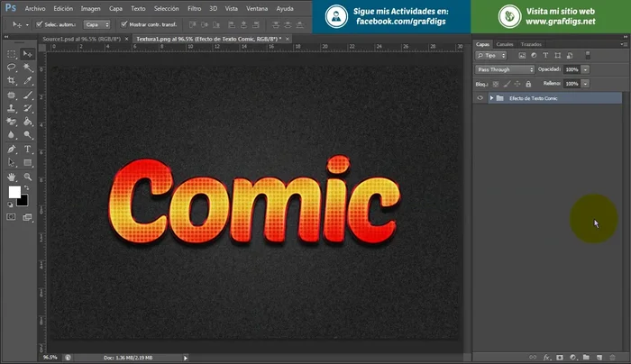Pick the Pen tool in the toolbox
Image resolution: width=631 pixels, height=364 pixels.
(11, 150)
